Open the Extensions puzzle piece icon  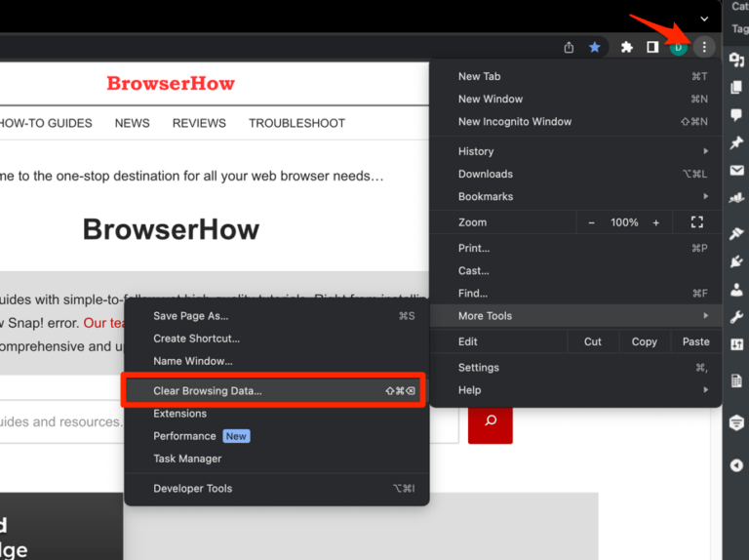pos(627,47)
